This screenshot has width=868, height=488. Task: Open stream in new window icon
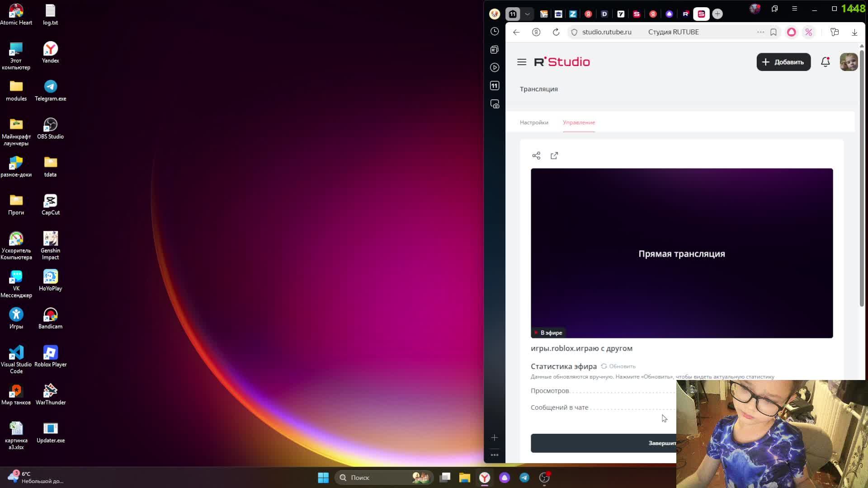click(554, 156)
